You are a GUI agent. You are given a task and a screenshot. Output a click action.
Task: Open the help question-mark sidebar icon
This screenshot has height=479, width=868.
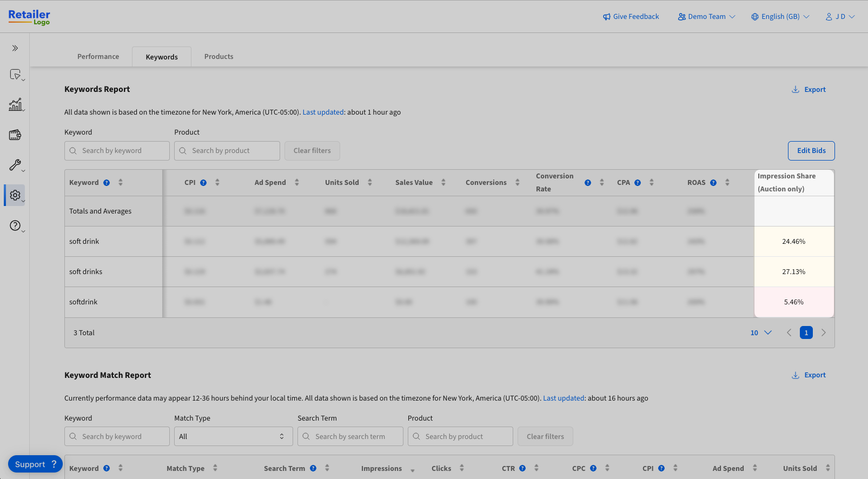click(x=15, y=225)
